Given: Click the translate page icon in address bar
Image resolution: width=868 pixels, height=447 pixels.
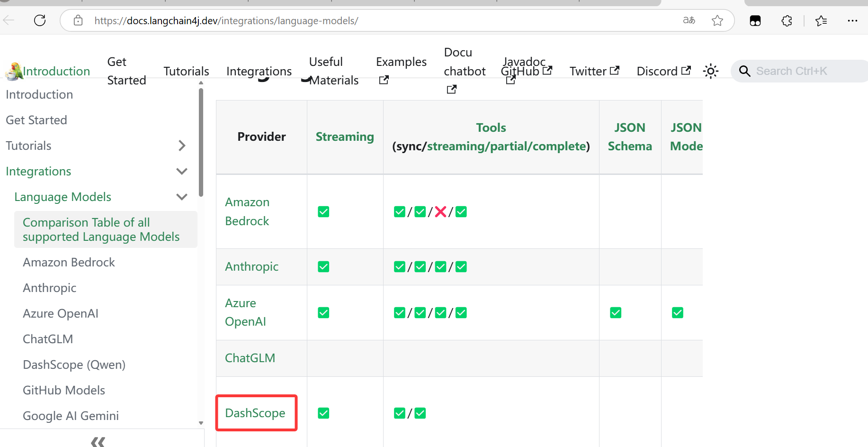Looking at the screenshot, I should pyautogui.click(x=689, y=20).
